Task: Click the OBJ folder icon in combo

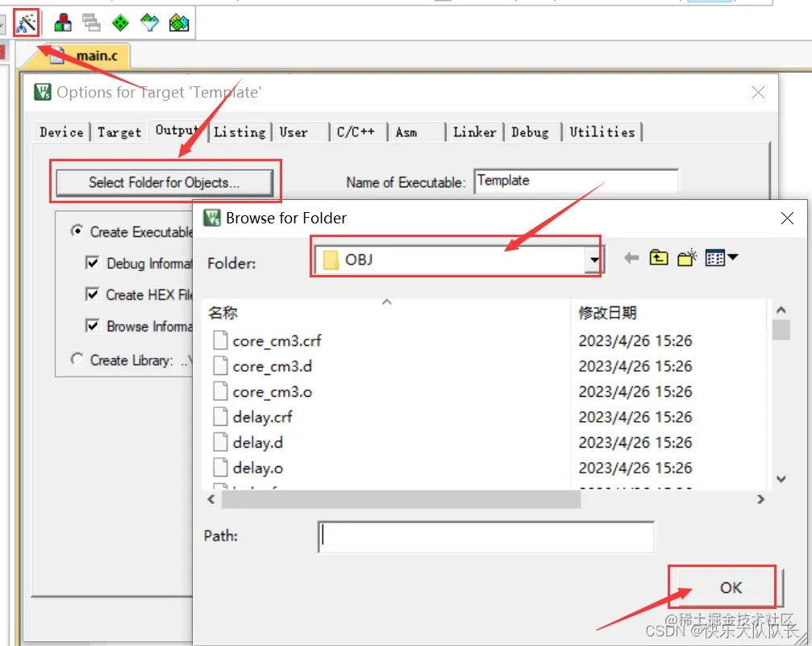Action: [x=331, y=260]
